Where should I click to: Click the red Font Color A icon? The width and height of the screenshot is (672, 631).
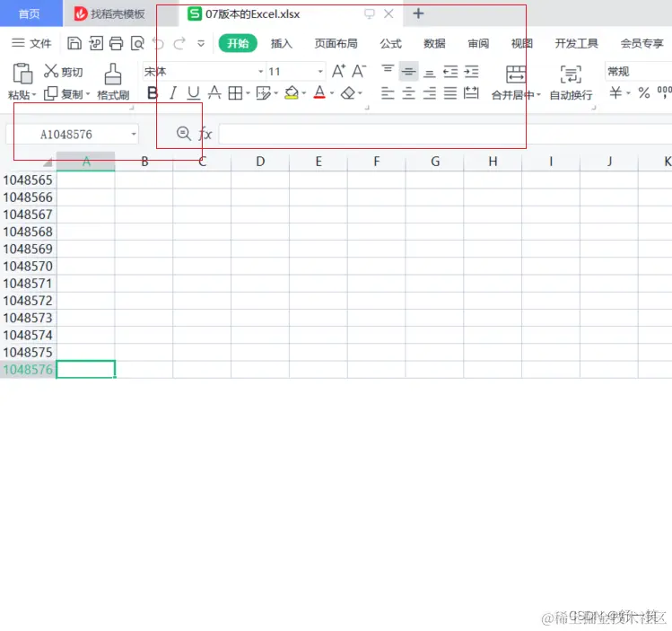(319, 92)
